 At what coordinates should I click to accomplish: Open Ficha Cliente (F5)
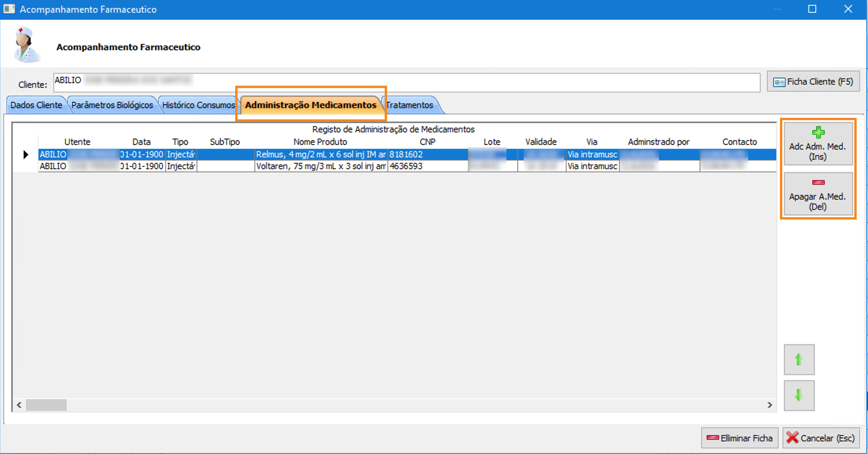[813, 81]
